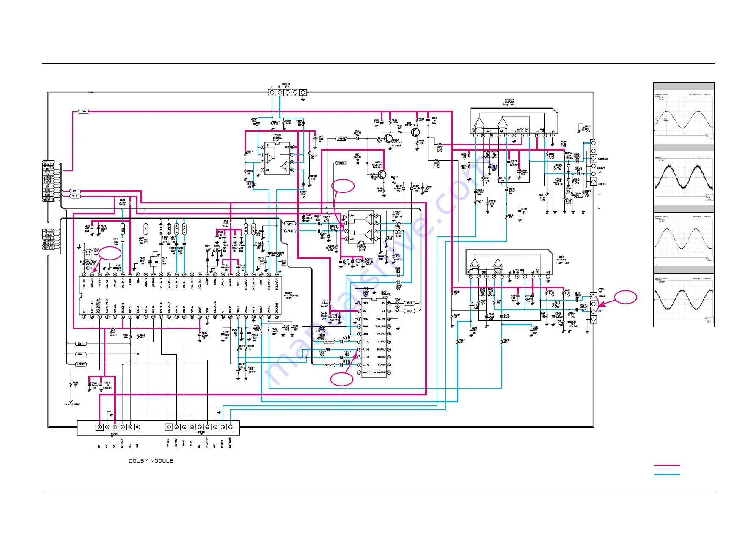
Task: Click the H/P-L signal tag
Action: coord(290,224)
